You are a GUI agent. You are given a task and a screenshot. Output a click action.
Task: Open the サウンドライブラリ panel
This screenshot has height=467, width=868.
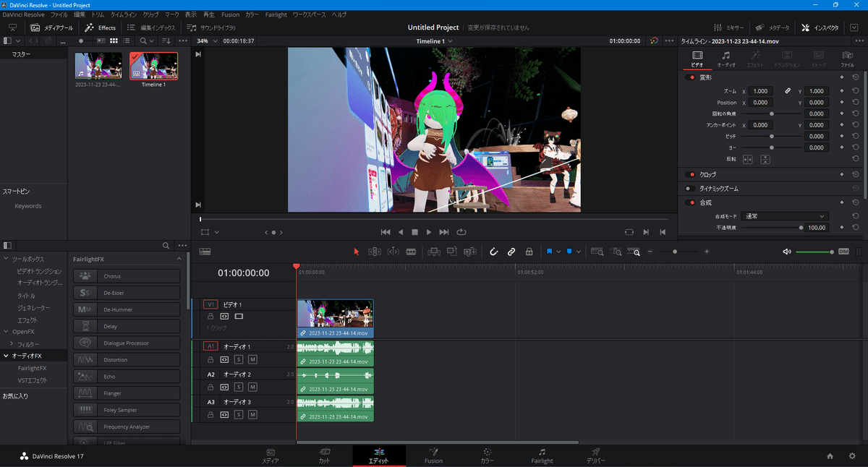coord(211,27)
